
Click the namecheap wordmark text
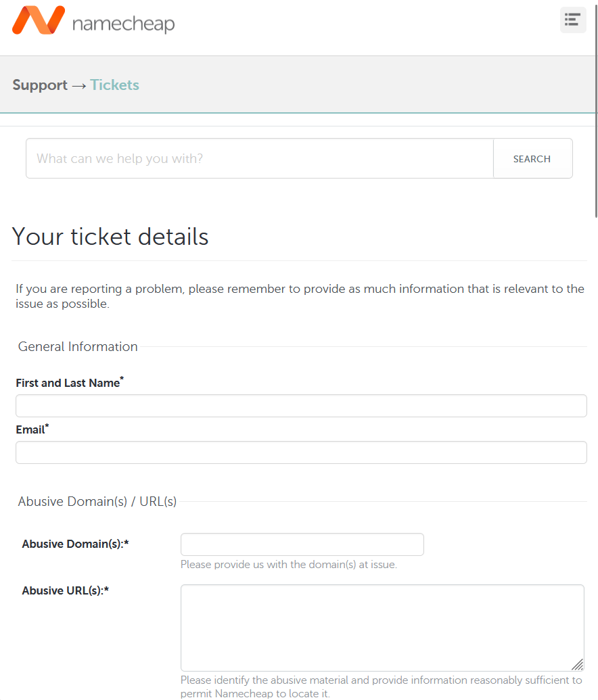(123, 24)
